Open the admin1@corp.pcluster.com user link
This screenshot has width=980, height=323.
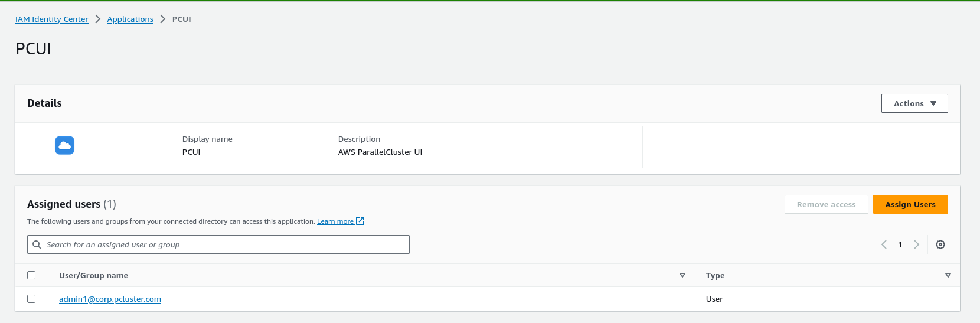click(x=110, y=299)
